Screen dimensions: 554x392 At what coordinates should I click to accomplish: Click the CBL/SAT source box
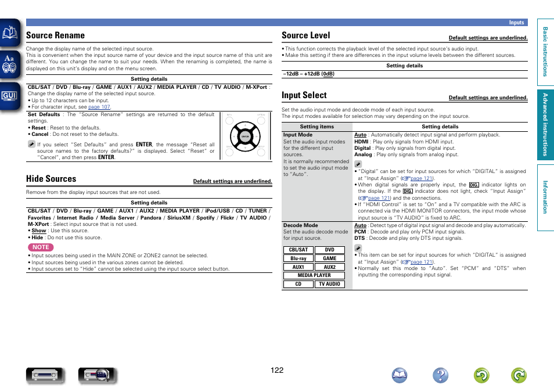pyautogui.click(x=298, y=250)
